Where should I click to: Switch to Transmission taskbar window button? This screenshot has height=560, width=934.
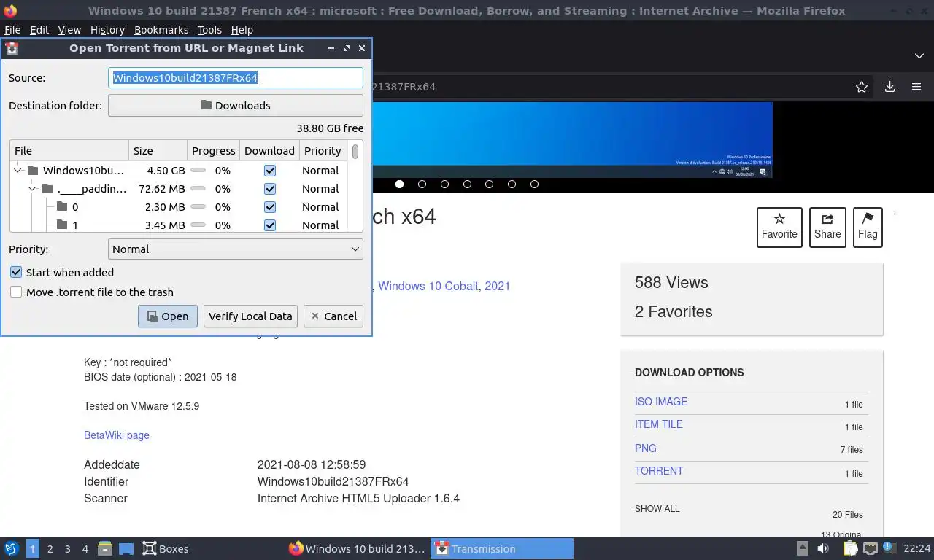pyautogui.click(x=502, y=548)
